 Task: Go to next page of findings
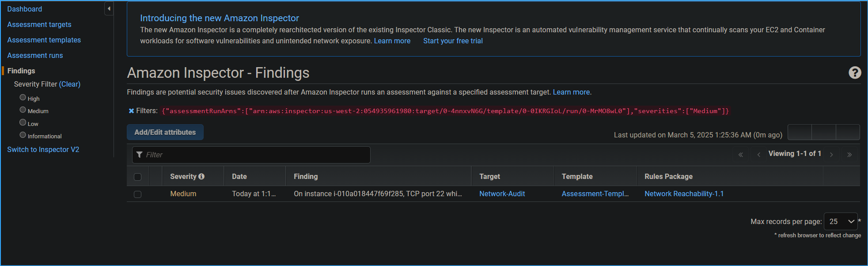pos(831,155)
